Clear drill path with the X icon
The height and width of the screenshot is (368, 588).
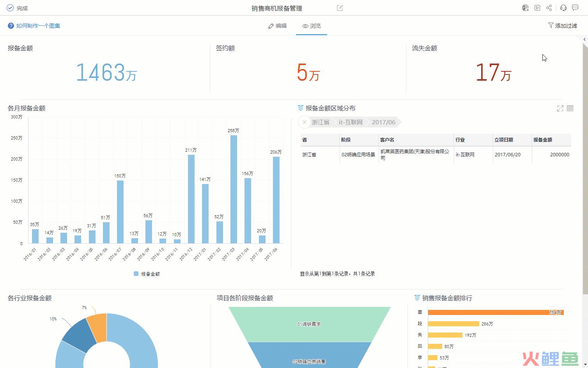point(305,122)
